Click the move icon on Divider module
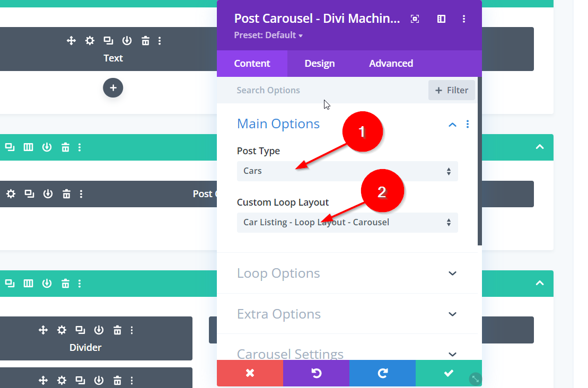Image resolution: width=588 pixels, height=388 pixels. pos(43,330)
